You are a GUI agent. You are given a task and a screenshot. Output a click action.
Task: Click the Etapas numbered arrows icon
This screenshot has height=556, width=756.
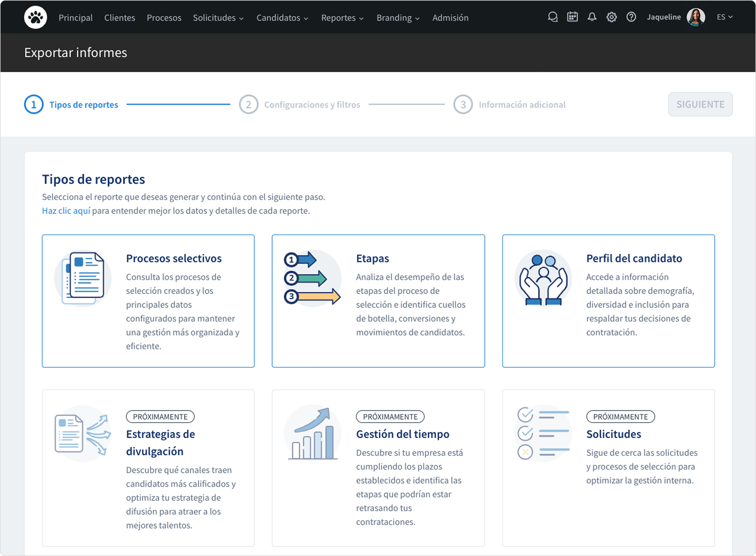312,279
